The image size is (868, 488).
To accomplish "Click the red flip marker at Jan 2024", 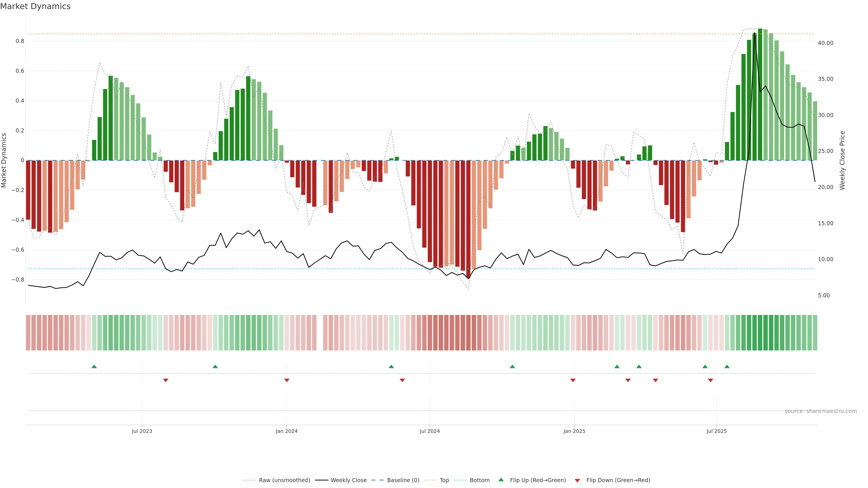I will pos(286,380).
